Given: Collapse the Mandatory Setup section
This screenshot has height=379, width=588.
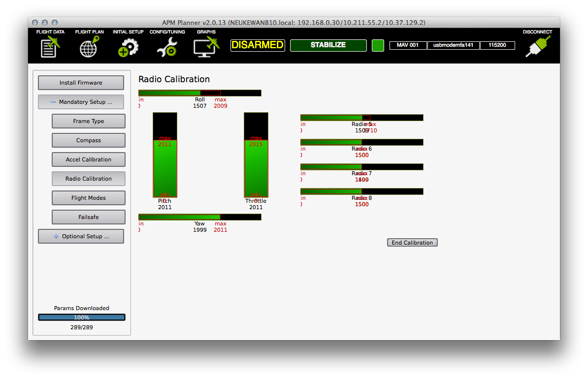Looking at the screenshot, I should tap(81, 102).
